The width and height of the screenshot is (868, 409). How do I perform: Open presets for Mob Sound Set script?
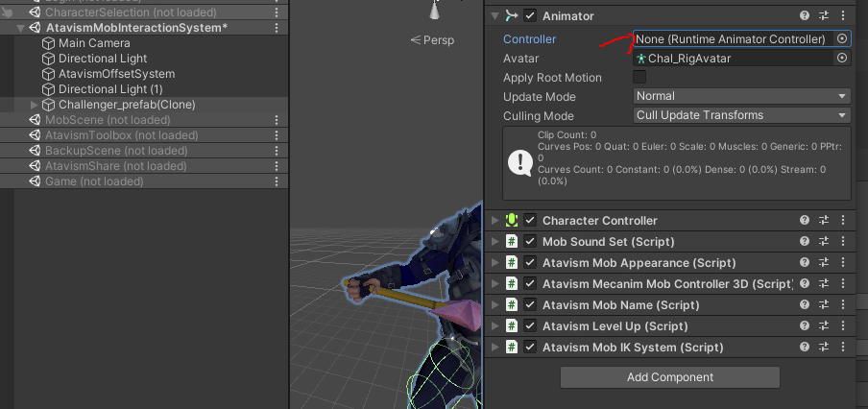coord(824,242)
